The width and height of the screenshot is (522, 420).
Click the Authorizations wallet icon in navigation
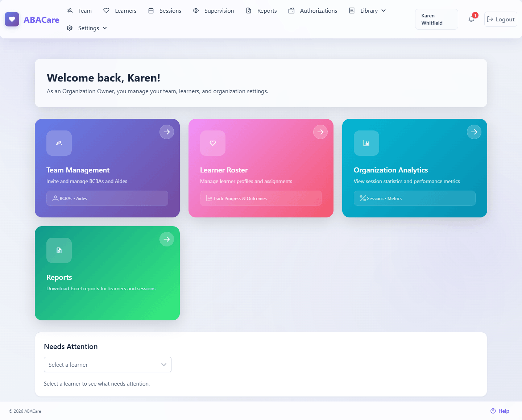click(291, 11)
